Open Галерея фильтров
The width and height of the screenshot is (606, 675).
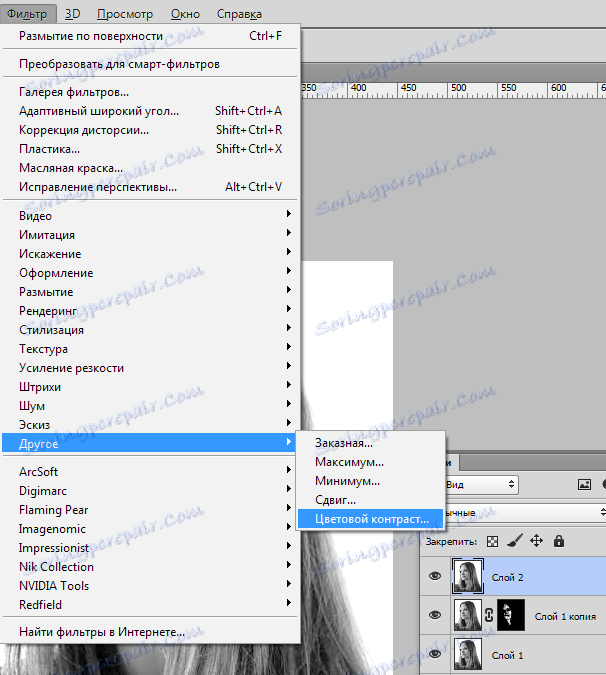pyautogui.click(x=149, y=92)
